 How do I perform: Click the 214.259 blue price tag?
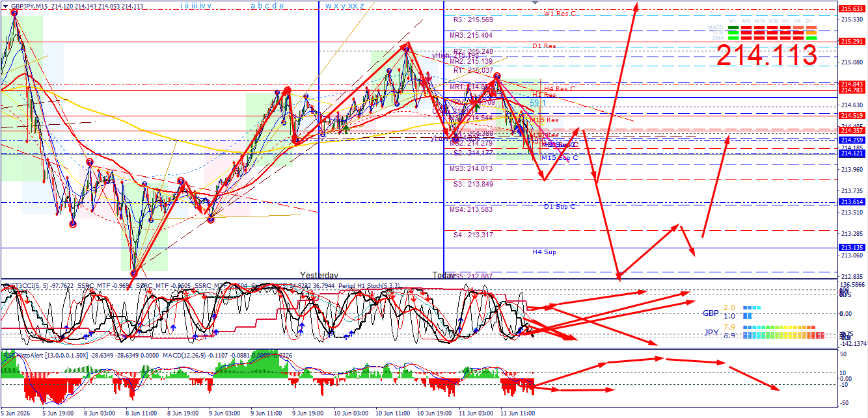click(852, 140)
